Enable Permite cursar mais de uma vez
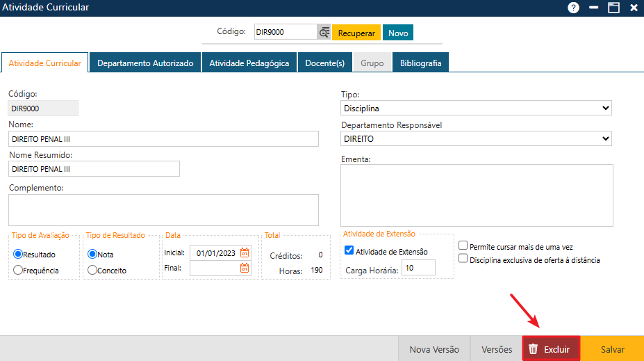This screenshot has width=644, height=361. pyautogui.click(x=463, y=246)
